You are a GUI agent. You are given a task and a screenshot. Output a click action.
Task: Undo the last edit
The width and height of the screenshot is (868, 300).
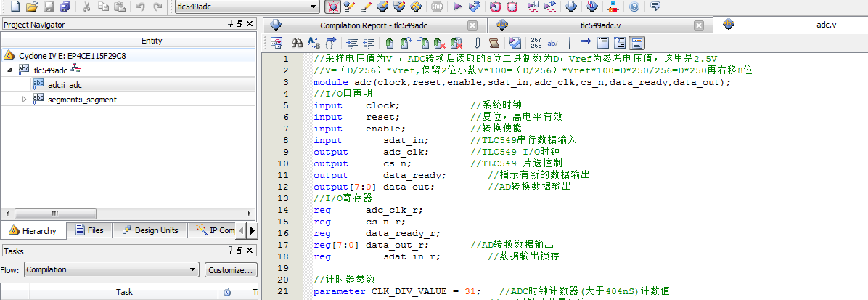click(141, 7)
